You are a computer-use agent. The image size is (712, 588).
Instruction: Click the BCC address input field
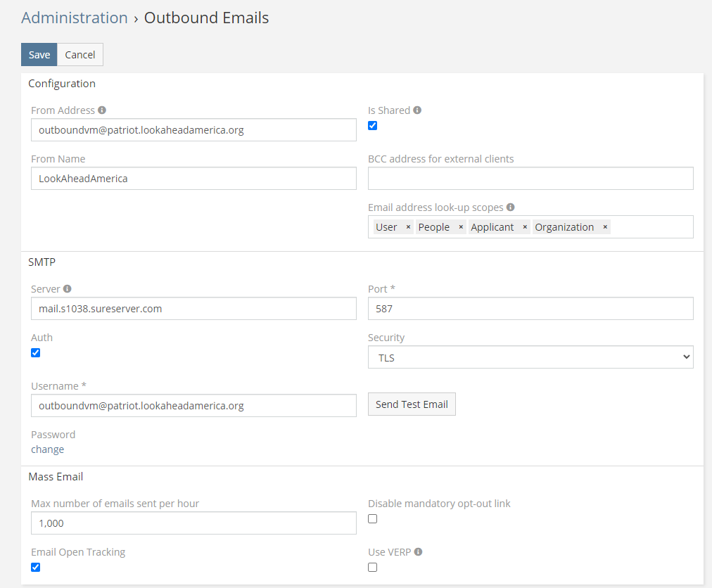pos(530,179)
